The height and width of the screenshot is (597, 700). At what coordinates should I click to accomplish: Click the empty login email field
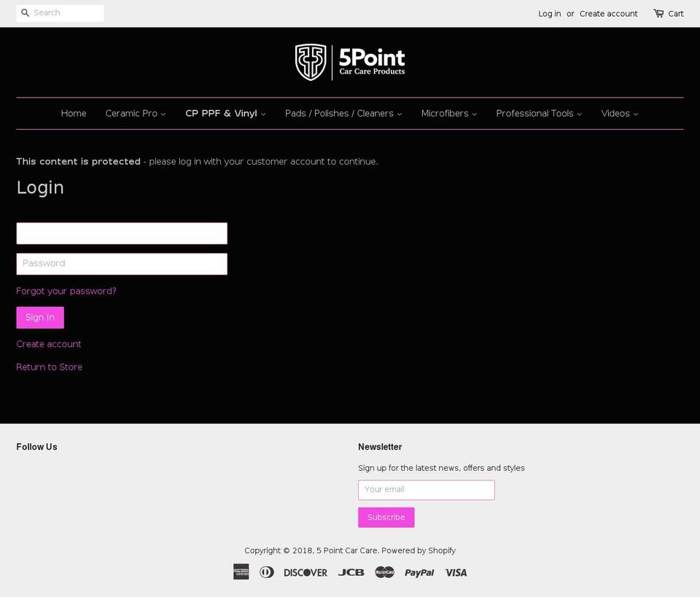tap(122, 233)
